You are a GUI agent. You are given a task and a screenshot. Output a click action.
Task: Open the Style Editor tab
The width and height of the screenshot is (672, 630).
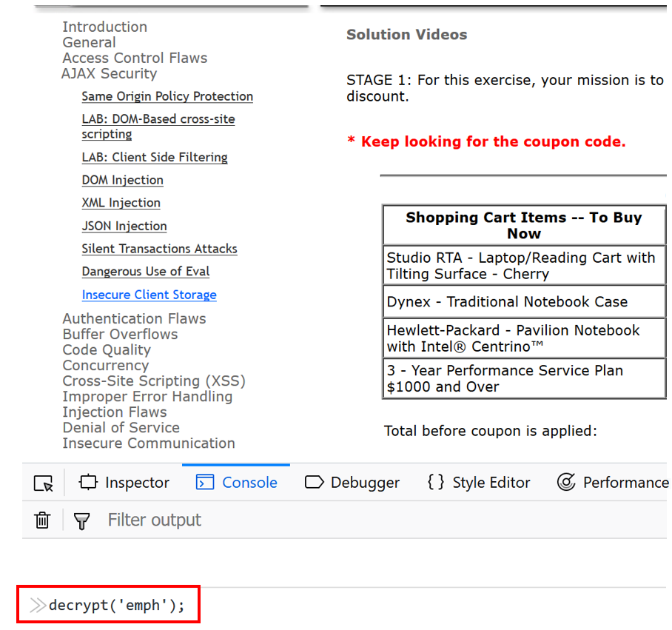pyautogui.click(x=479, y=483)
